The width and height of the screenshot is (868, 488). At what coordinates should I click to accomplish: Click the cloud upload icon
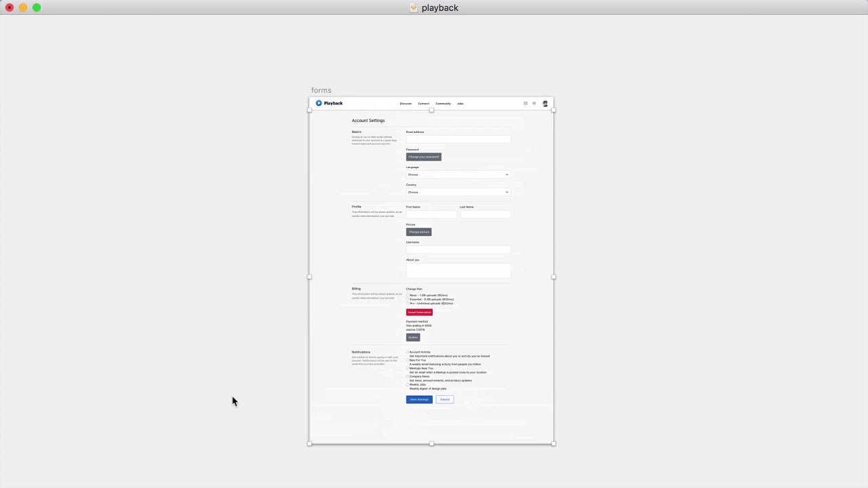[534, 104]
